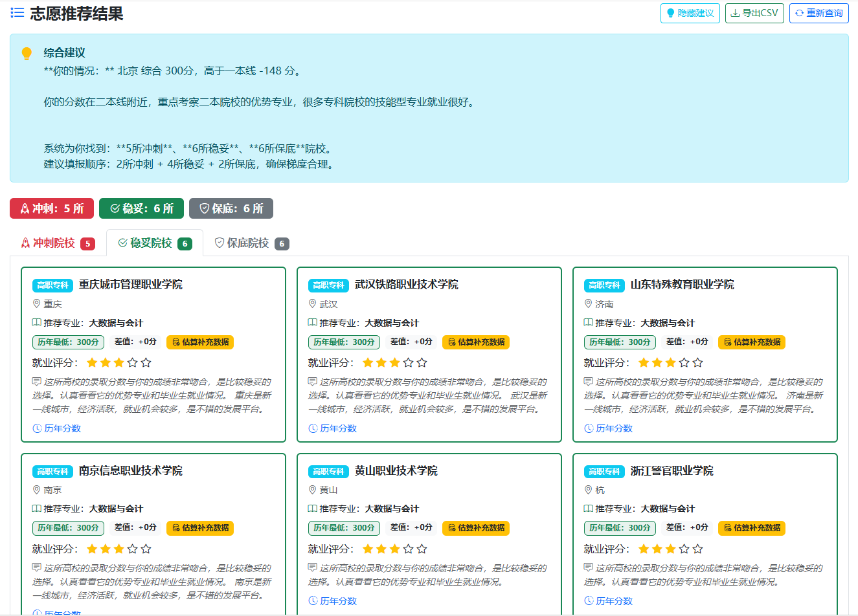Click first rating star of 重庆城市管理职业学院
Viewport: 858px width, 616px height.
[92, 362]
